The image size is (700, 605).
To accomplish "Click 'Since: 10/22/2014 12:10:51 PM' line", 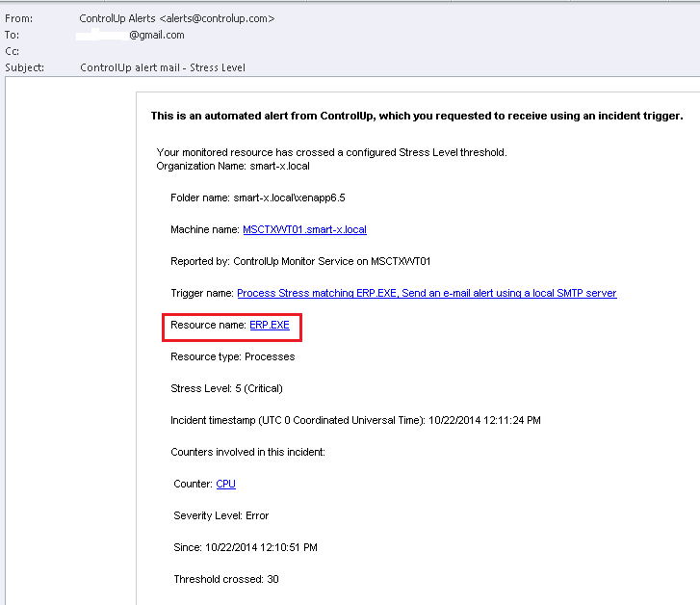I will [x=246, y=547].
